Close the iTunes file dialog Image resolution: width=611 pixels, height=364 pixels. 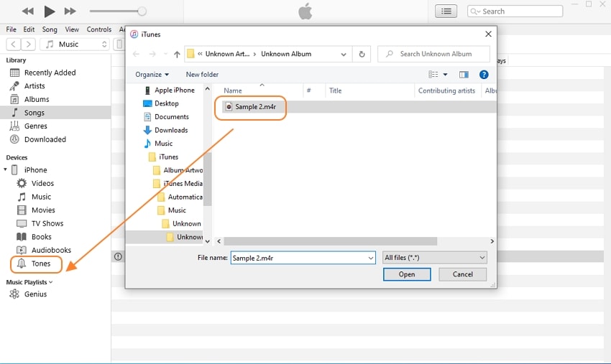(x=488, y=34)
